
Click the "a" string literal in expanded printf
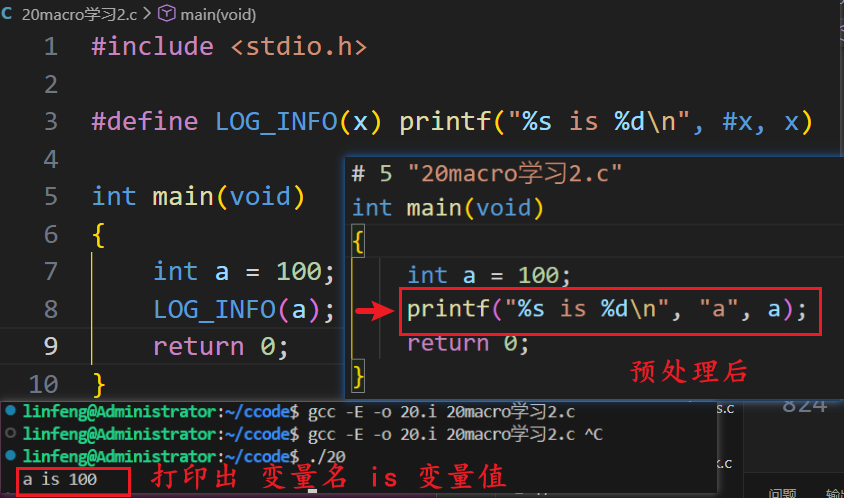[x=718, y=310]
